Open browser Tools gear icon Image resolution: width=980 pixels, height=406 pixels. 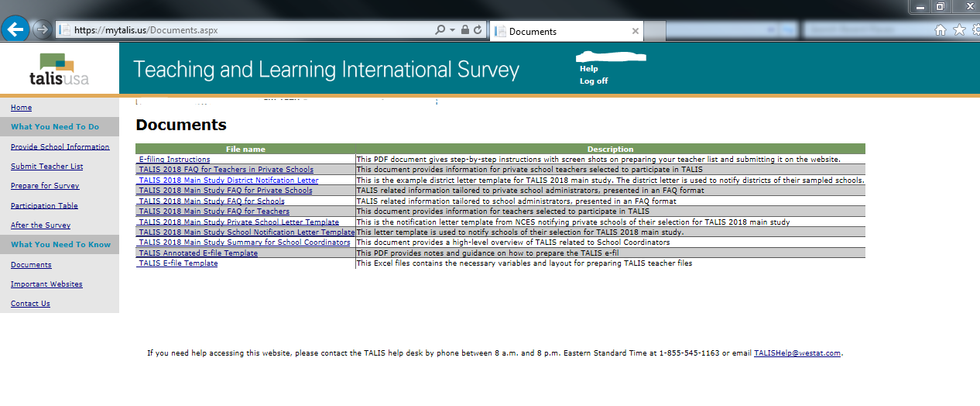tap(975, 29)
